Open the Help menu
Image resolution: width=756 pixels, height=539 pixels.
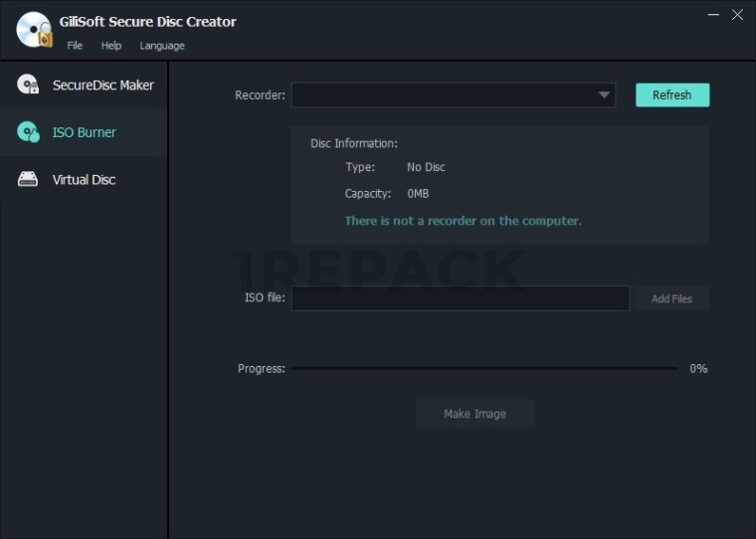111,46
